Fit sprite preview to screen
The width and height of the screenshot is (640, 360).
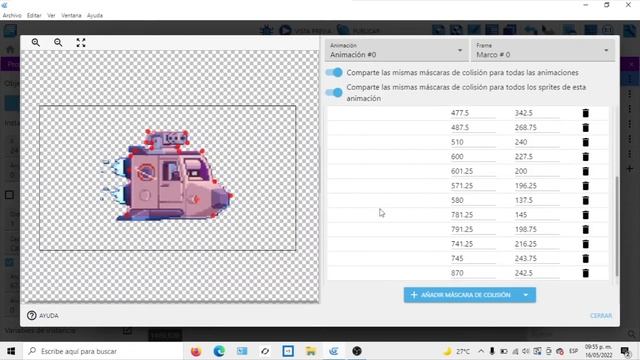(81, 42)
